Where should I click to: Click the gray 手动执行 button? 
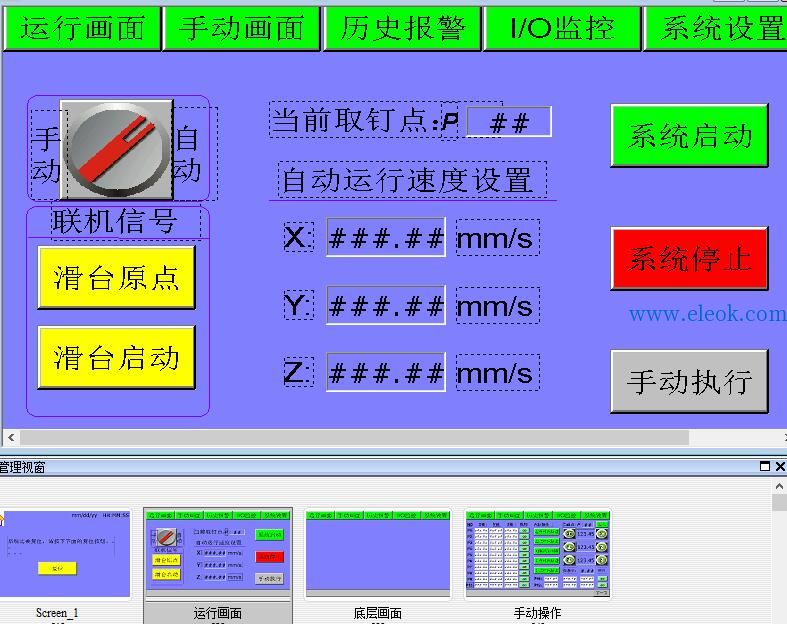point(690,382)
